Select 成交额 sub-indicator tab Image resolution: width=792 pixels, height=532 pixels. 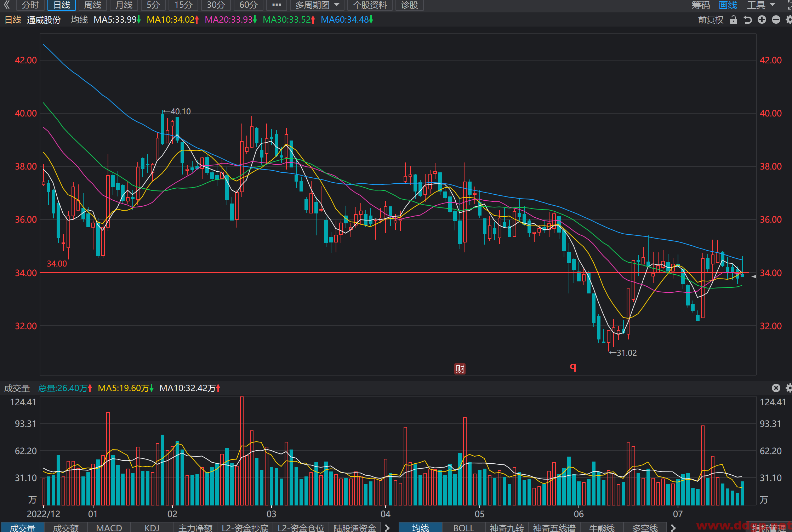[66, 527]
